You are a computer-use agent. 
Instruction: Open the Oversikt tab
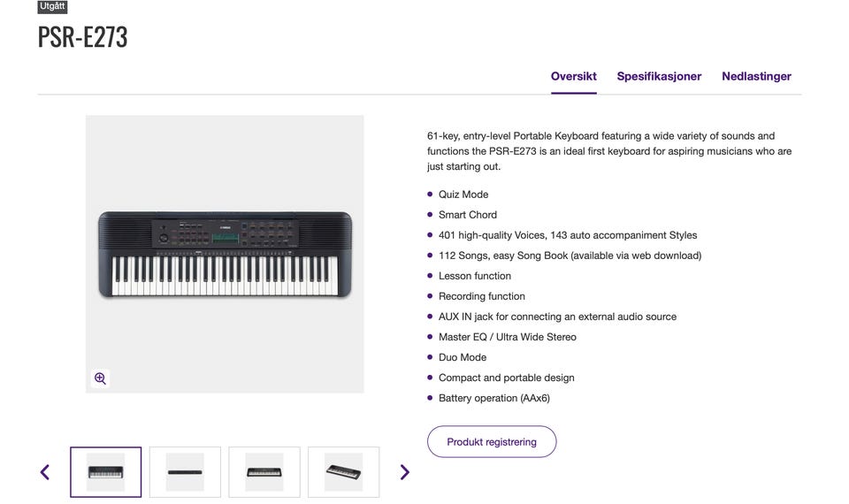click(574, 77)
